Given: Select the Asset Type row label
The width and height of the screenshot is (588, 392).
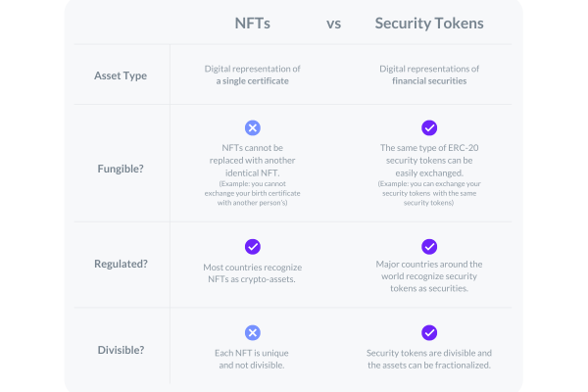Looking at the screenshot, I should pos(121,75).
